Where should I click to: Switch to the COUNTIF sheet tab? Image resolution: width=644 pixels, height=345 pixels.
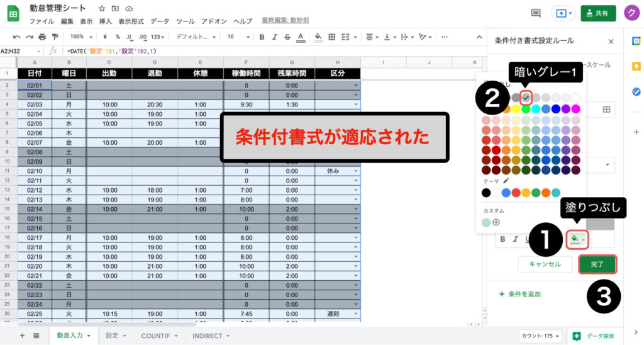(x=159, y=336)
